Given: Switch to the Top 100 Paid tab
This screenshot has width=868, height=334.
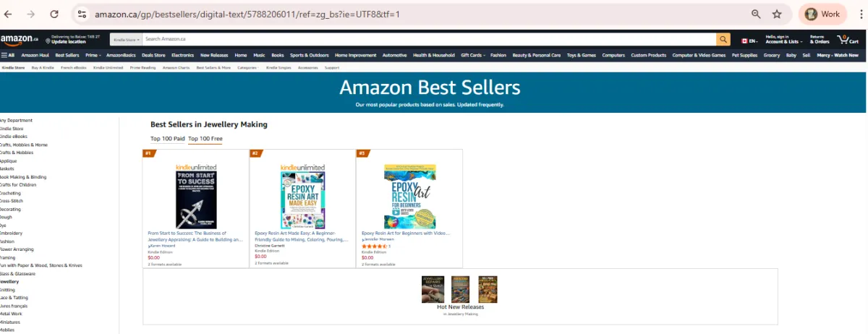Looking at the screenshot, I should pos(167,138).
